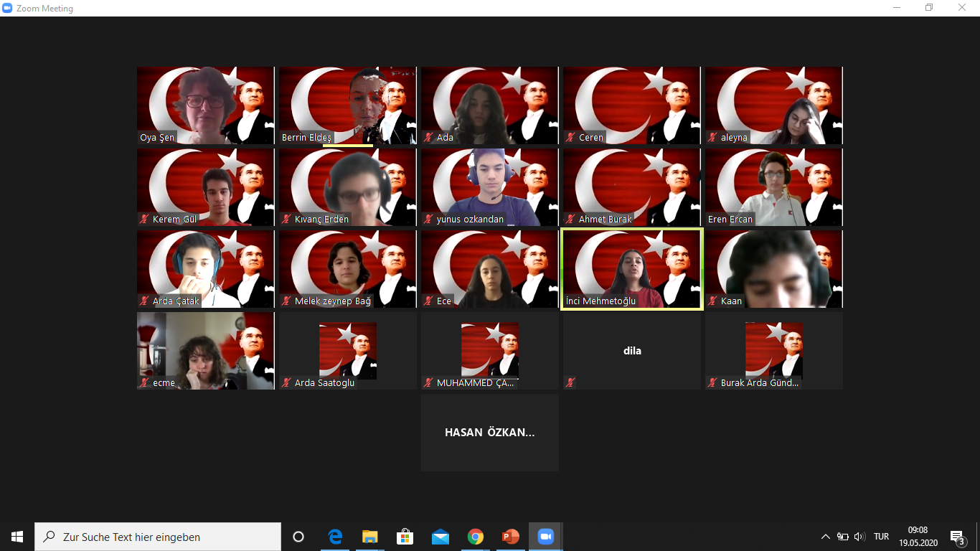Select ecme's video tile
Viewport: 980px width, 551px height.
coord(206,351)
